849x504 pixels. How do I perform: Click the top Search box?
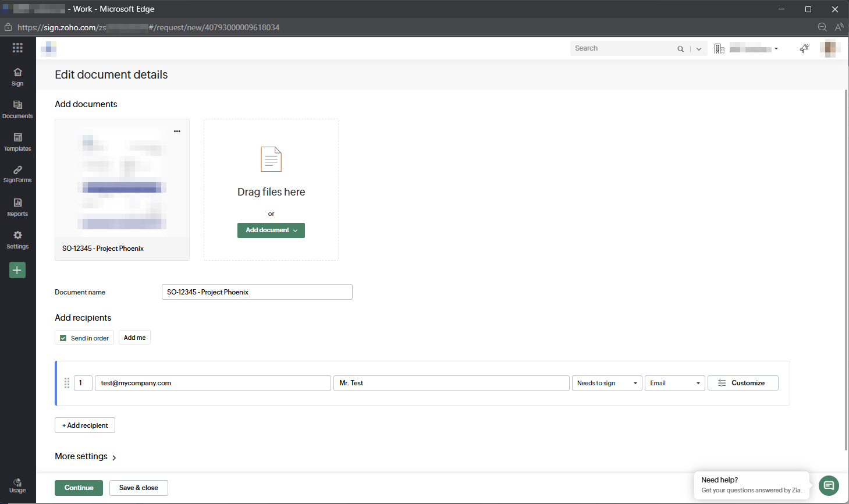623,48
